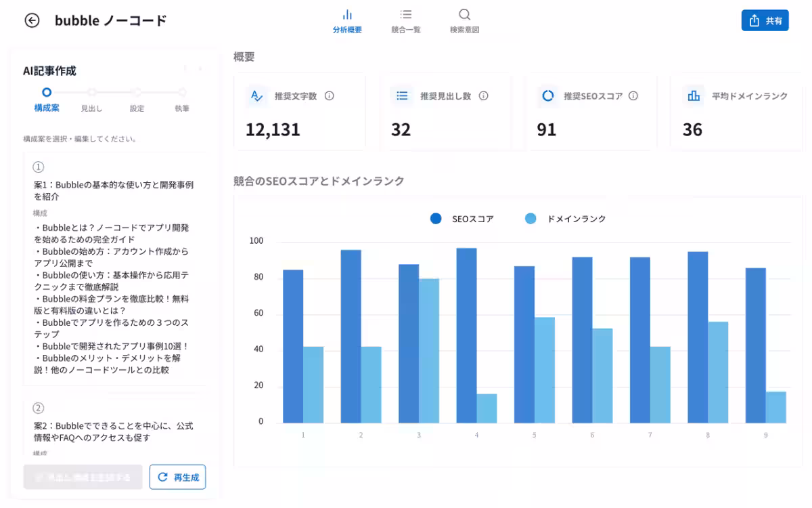Click the chart icon above 分析概要

[348, 14]
